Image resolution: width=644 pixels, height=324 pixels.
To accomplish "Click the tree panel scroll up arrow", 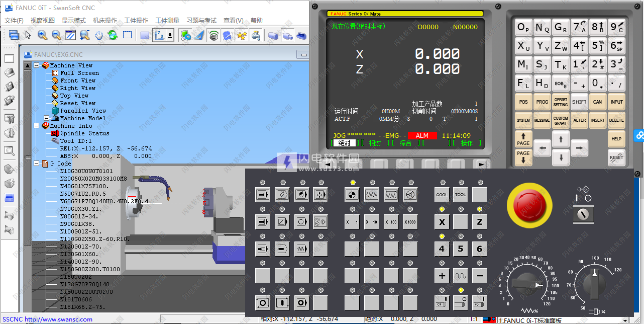I will (27, 65).
